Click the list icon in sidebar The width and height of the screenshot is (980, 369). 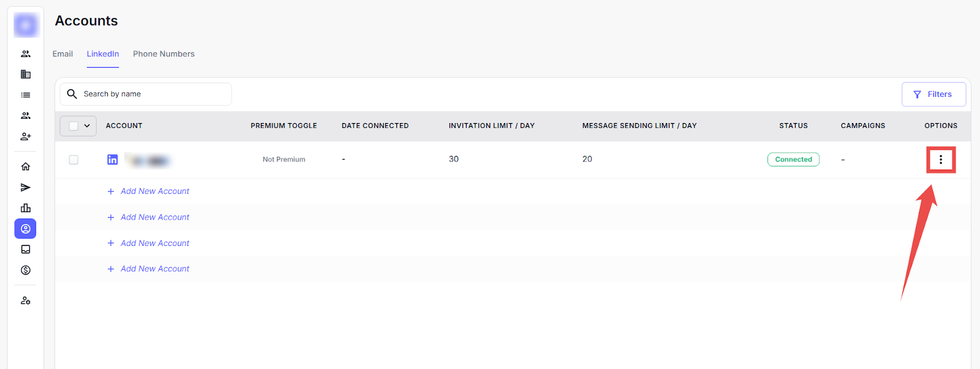click(x=26, y=95)
